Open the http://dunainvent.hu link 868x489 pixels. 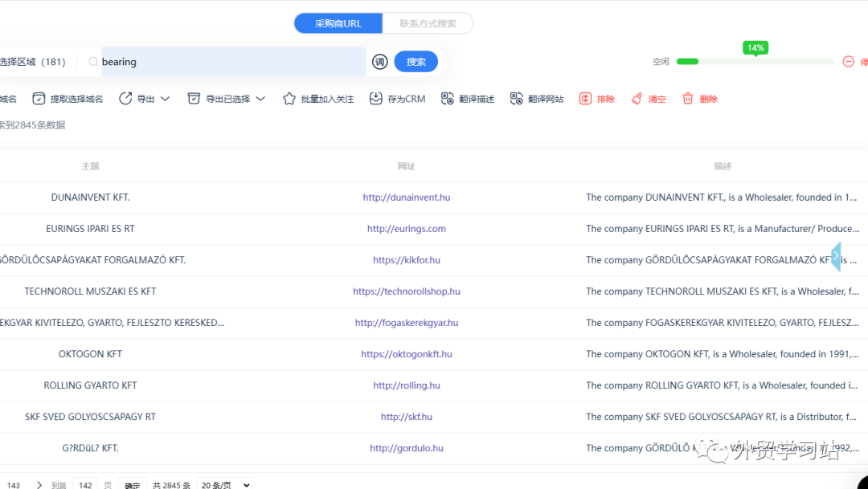click(407, 198)
